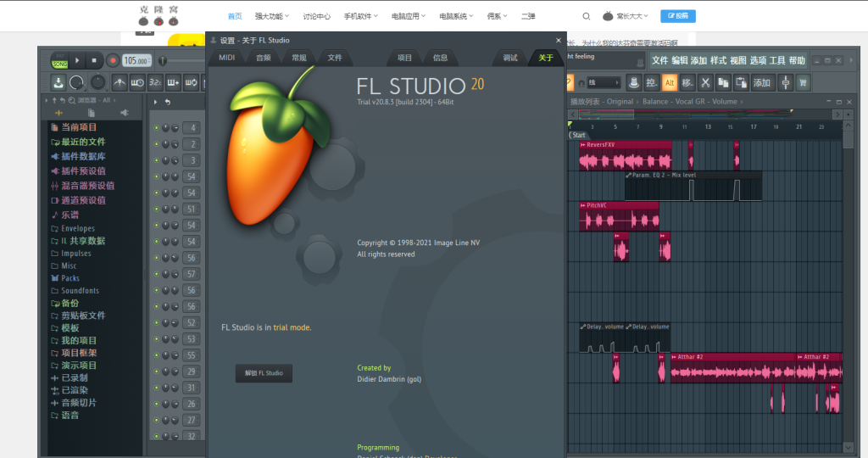The width and height of the screenshot is (868, 458).
Task: Click the channel rack play arrow icon
Action: (156, 102)
